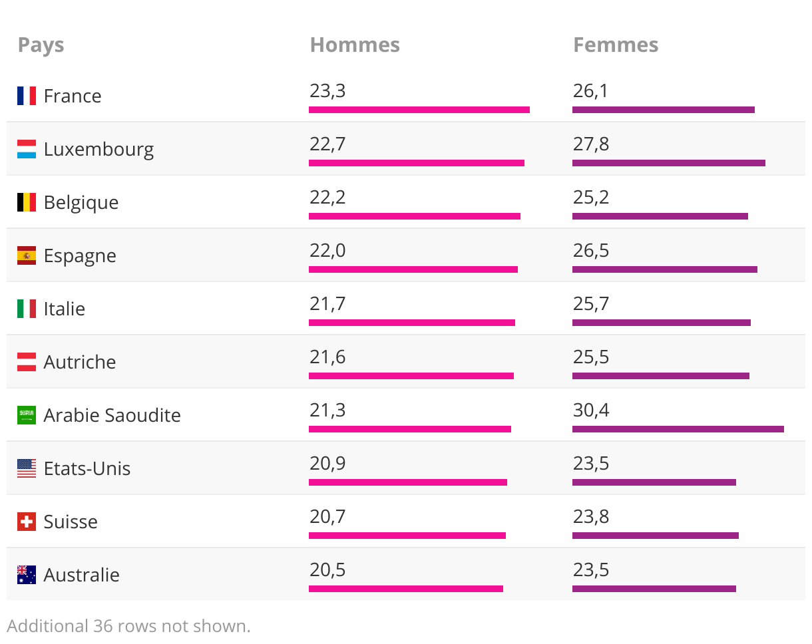Click the Luxembourg flag icon
Viewport: 812px width, 644px height.
[x=27, y=149]
